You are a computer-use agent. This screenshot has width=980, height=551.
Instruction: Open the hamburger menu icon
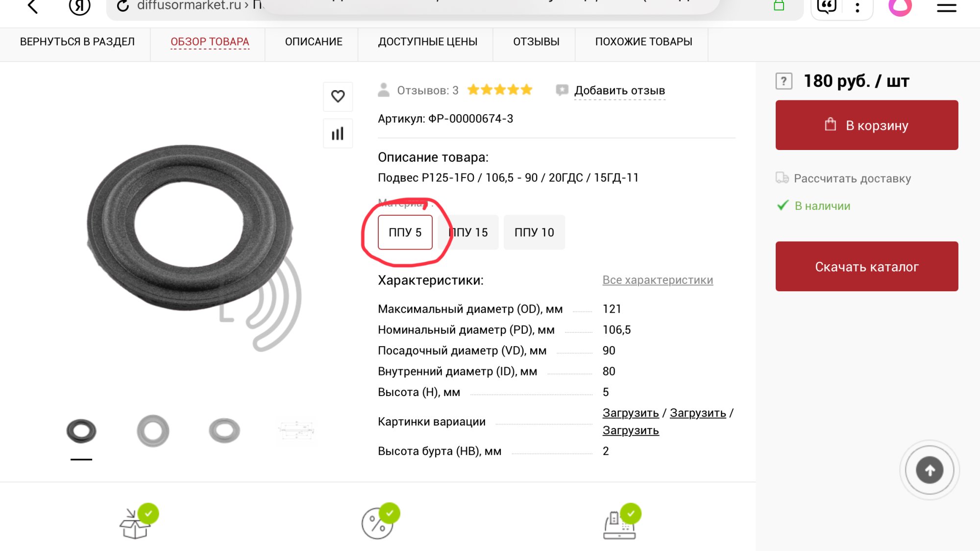[946, 7]
